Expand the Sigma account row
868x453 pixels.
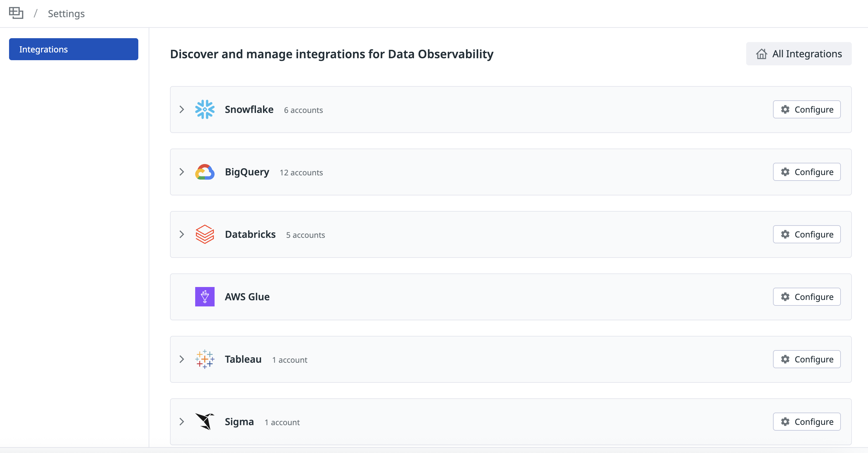click(x=182, y=422)
